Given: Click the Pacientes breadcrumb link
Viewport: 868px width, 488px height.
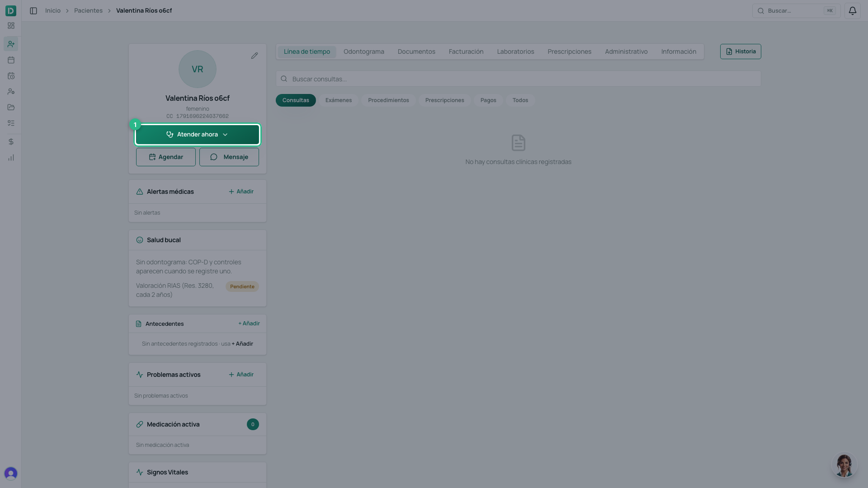Looking at the screenshot, I should pyautogui.click(x=88, y=10).
